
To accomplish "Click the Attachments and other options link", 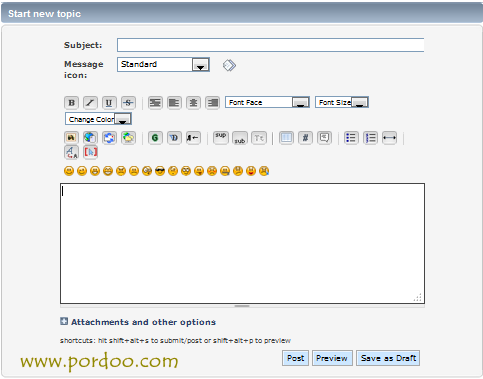I will click(x=143, y=322).
